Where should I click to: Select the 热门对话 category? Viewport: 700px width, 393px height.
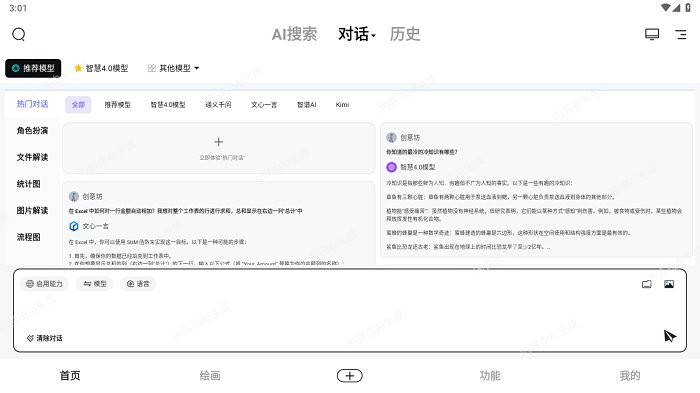click(32, 104)
